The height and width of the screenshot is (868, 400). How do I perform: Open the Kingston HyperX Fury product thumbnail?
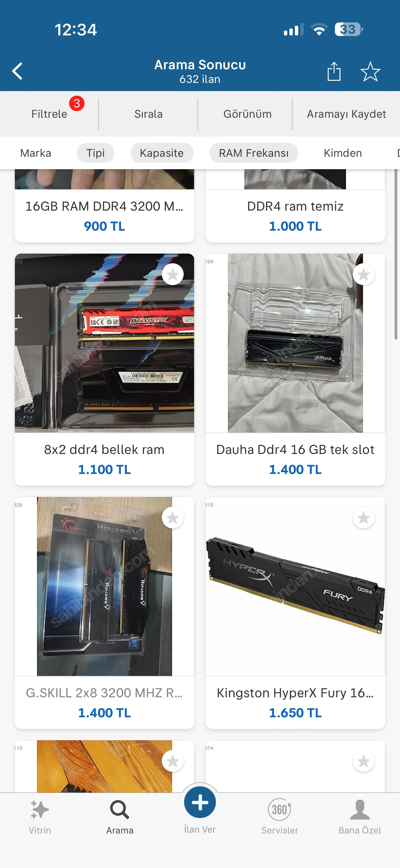pyautogui.click(x=295, y=586)
